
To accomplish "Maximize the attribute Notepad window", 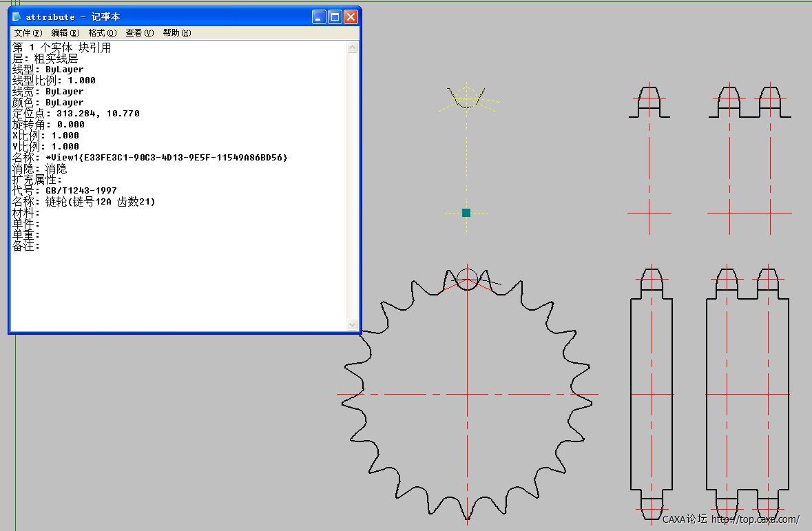I will 335,17.
